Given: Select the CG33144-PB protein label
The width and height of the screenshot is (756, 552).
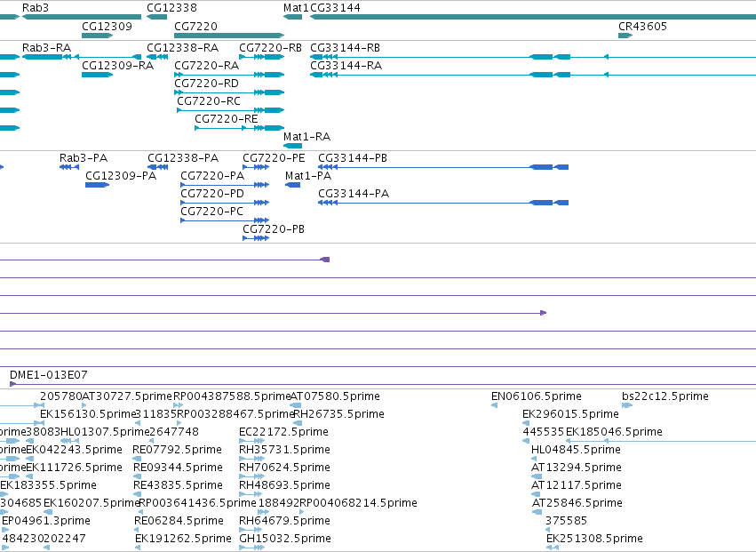Looking at the screenshot, I should click(353, 158).
